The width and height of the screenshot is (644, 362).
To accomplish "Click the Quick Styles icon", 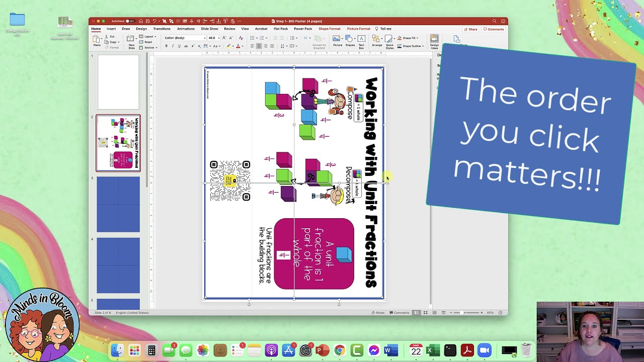I will click(389, 38).
